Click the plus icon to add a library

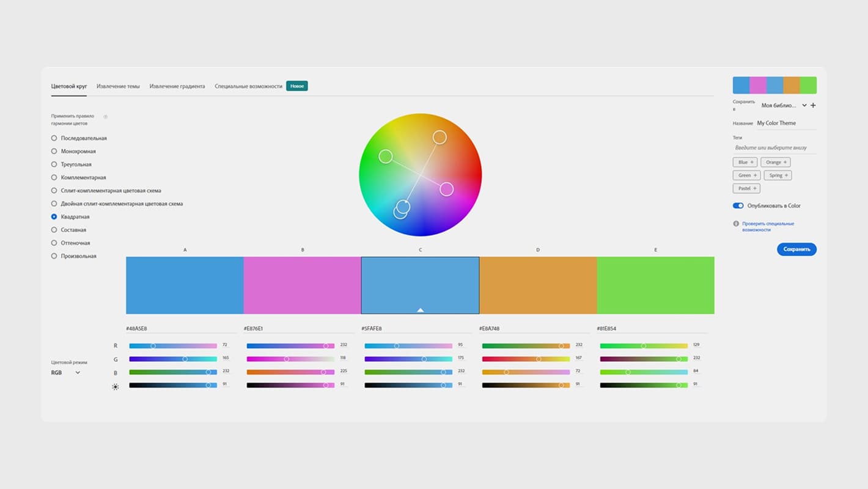point(813,106)
